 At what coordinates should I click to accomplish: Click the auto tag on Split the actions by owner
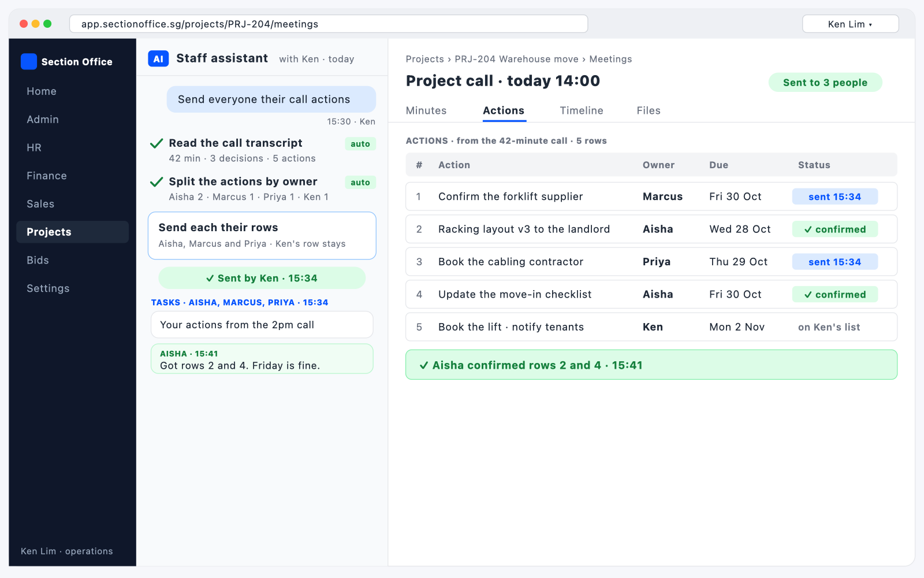(360, 183)
